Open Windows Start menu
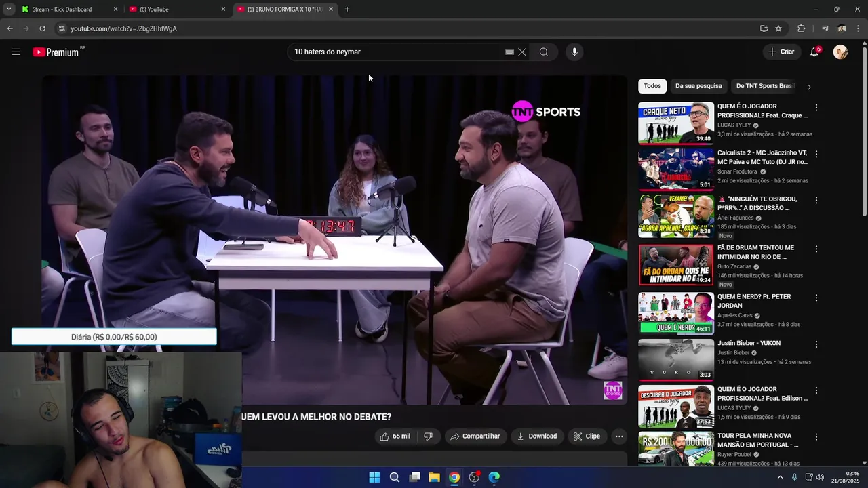This screenshot has width=868, height=488. click(374, 477)
